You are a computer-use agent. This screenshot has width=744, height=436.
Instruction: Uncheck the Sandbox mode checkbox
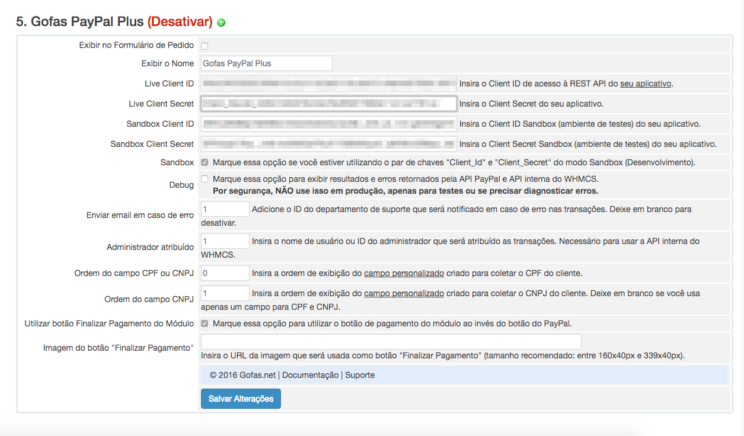click(205, 162)
